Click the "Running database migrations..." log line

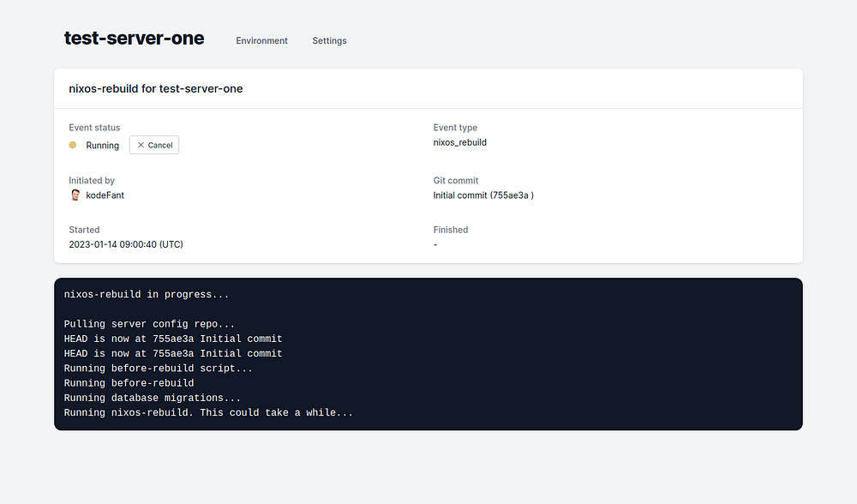(x=153, y=398)
